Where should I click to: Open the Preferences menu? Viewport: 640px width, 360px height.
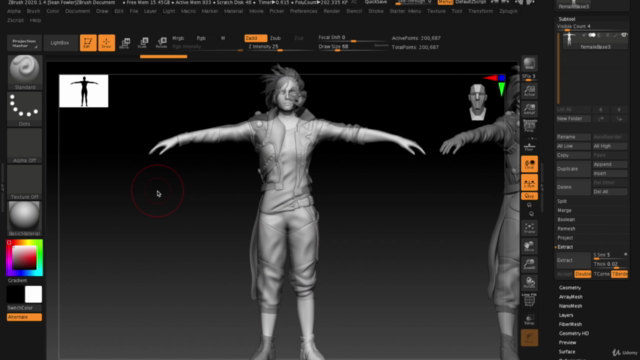pos(303,11)
